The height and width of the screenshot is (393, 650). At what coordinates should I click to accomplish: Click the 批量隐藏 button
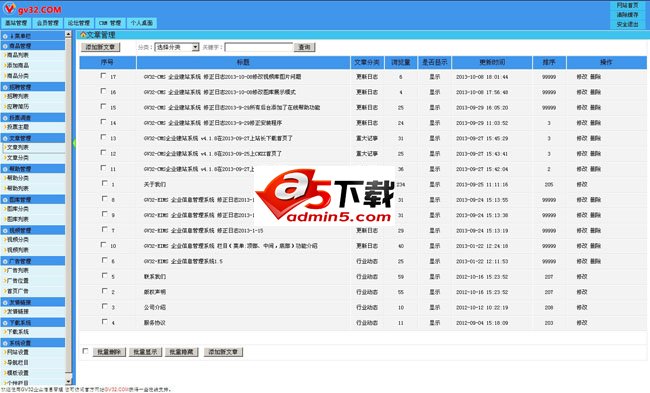pos(182,352)
